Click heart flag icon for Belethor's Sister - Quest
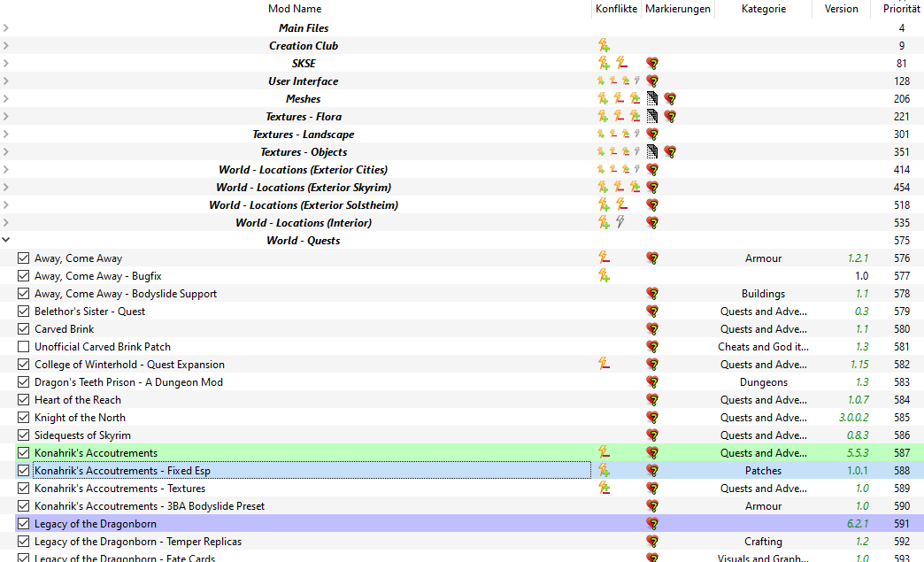This screenshot has width=924, height=562. tap(652, 311)
